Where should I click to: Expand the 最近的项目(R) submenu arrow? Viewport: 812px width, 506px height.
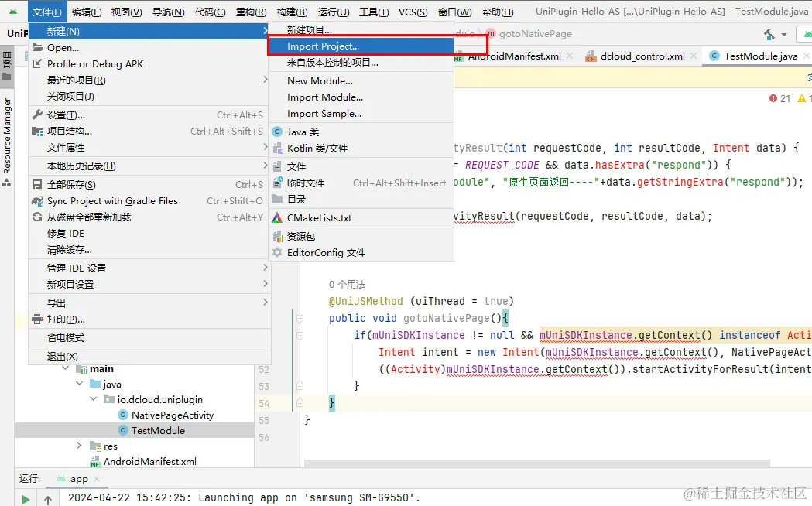click(265, 80)
